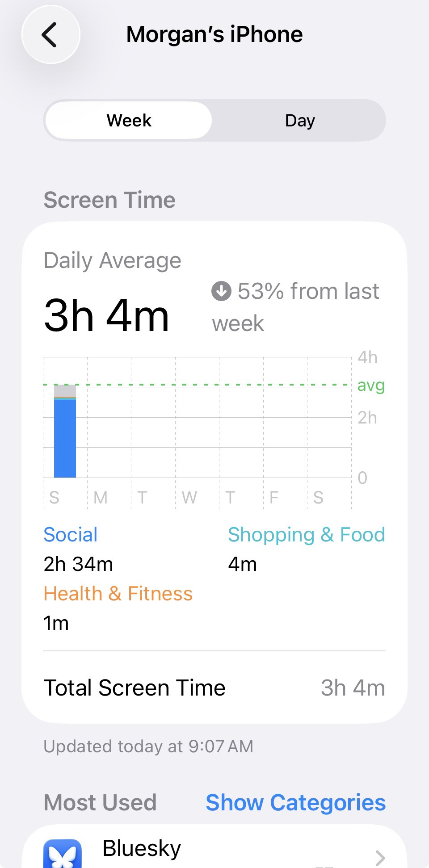Tap the Social category label
This screenshot has width=429, height=868.
coord(71,535)
